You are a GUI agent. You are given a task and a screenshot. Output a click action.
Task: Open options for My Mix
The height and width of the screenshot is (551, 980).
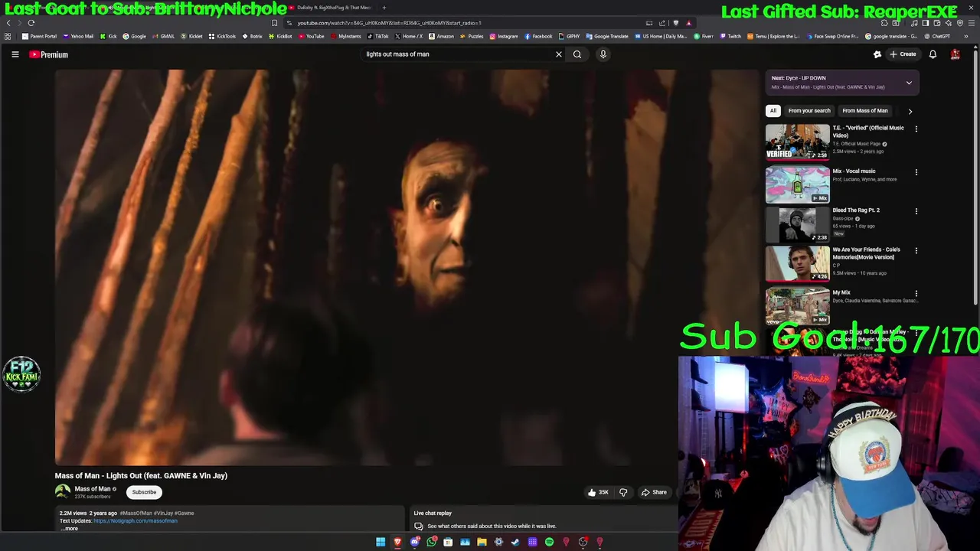pos(916,294)
